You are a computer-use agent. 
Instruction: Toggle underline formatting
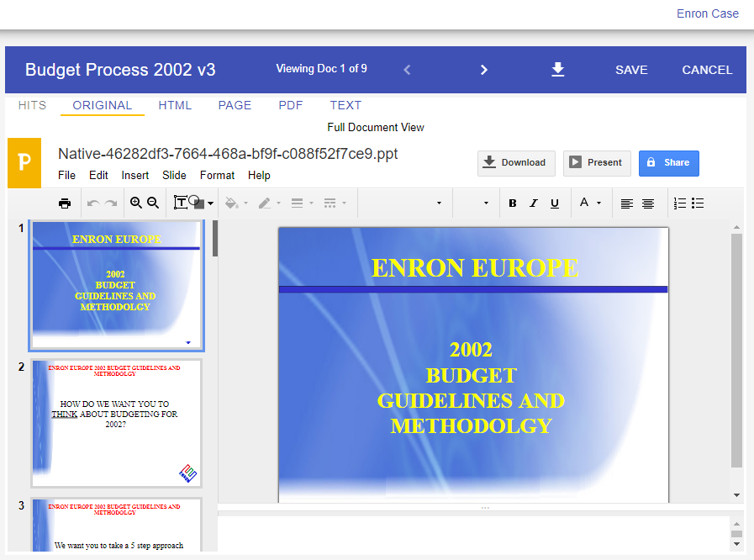(x=555, y=203)
